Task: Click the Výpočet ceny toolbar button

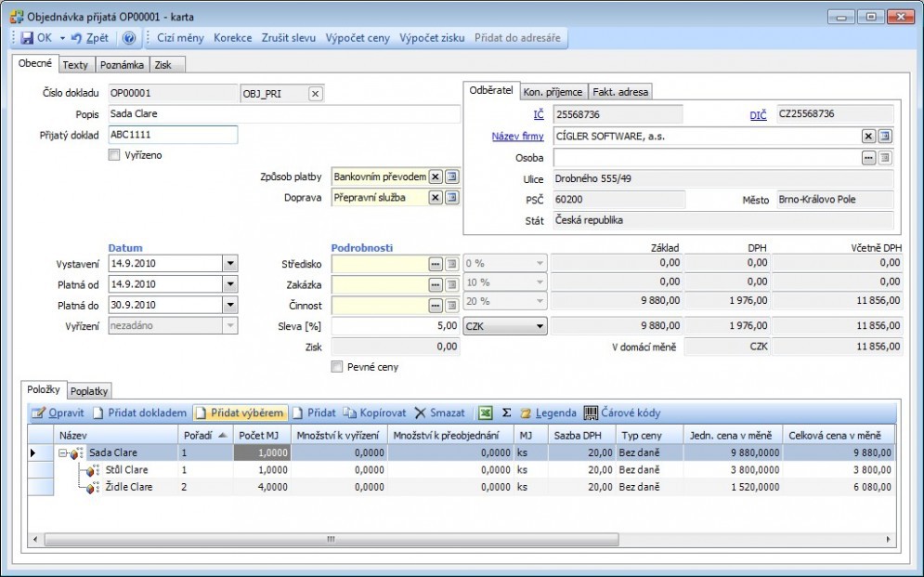Action: [x=358, y=38]
